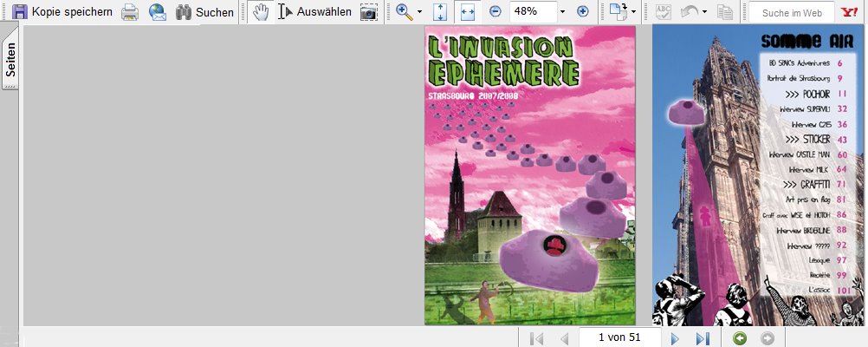The width and height of the screenshot is (868, 347).
Task: Click the zoom out minus button
Action: (x=496, y=11)
